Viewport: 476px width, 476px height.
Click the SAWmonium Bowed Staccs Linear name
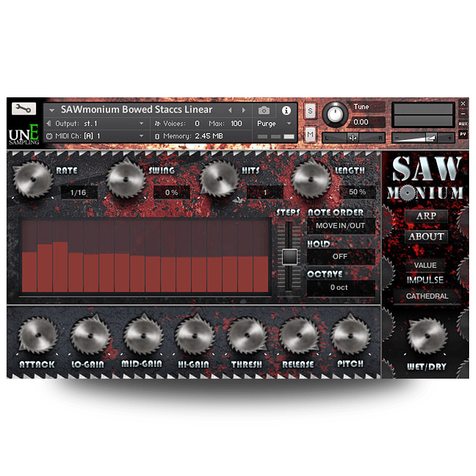pos(136,109)
